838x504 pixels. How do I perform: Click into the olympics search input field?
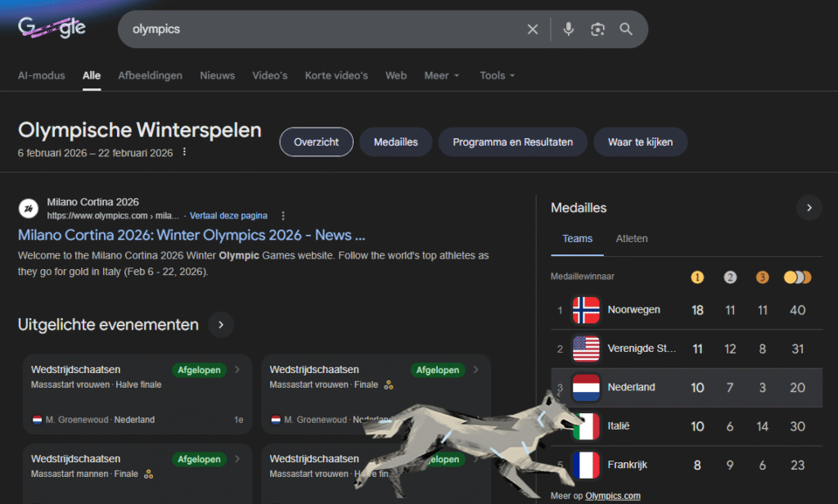pos(319,29)
